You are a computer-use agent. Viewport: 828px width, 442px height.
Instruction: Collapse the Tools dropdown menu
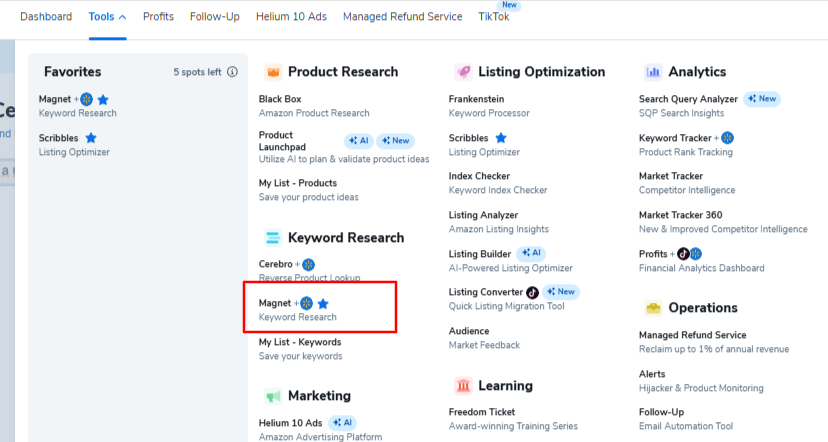107,17
